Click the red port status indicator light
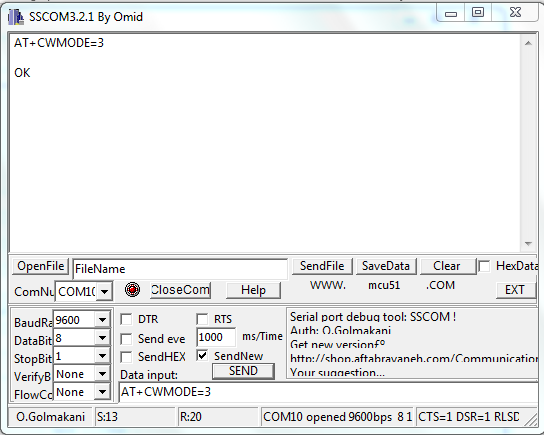This screenshot has height=435, width=544. point(132,289)
